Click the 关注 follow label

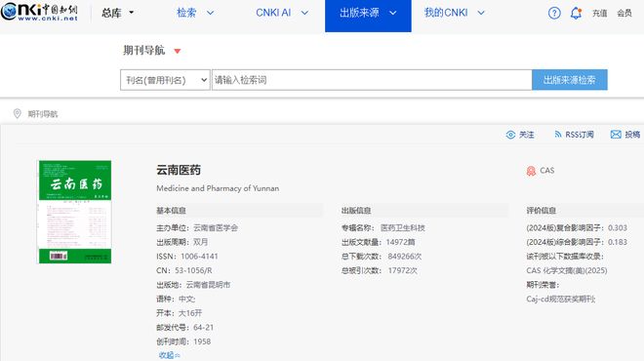click(527, 135)
